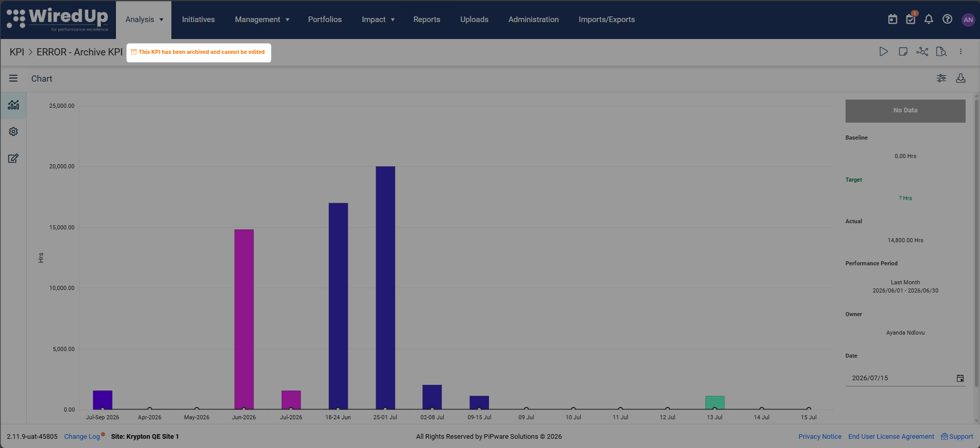The image size is (980, 448).
Task: Click the magenta Jun-2026 bar
Action: (x=244, y=319)
